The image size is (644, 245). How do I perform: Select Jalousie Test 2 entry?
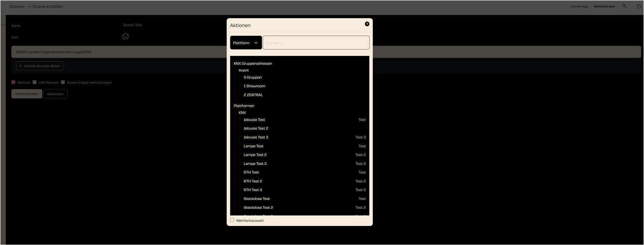click(256, 128)
